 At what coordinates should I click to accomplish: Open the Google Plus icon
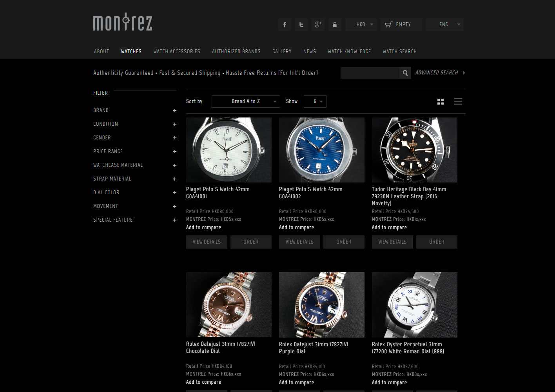[x=318, y=24]
